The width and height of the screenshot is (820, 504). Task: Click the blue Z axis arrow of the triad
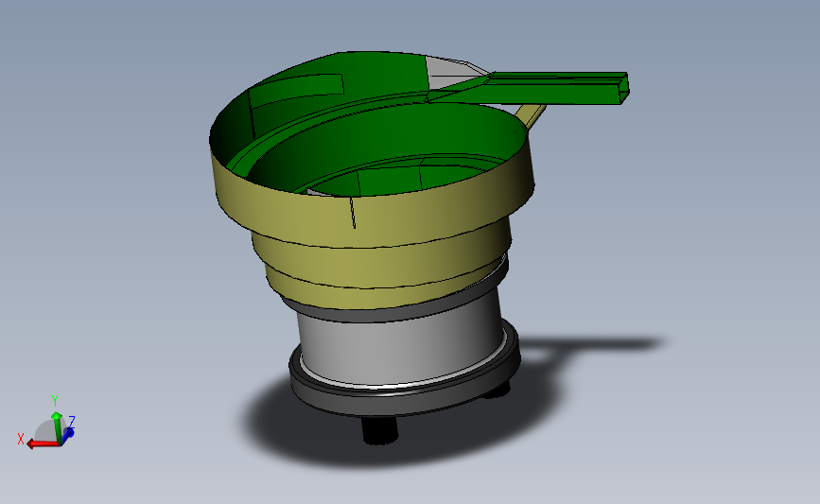click(x=68, y=433)
